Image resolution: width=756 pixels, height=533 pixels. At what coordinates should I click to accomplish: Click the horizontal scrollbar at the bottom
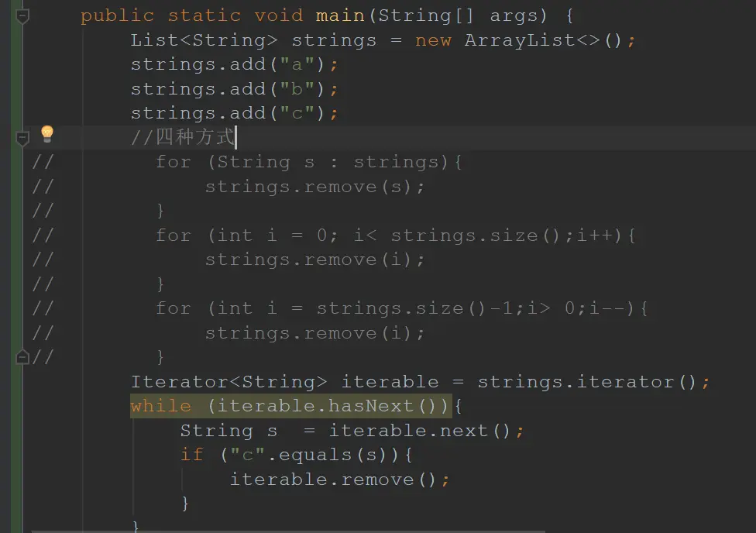pyautogui.click(x=288, y=531)
